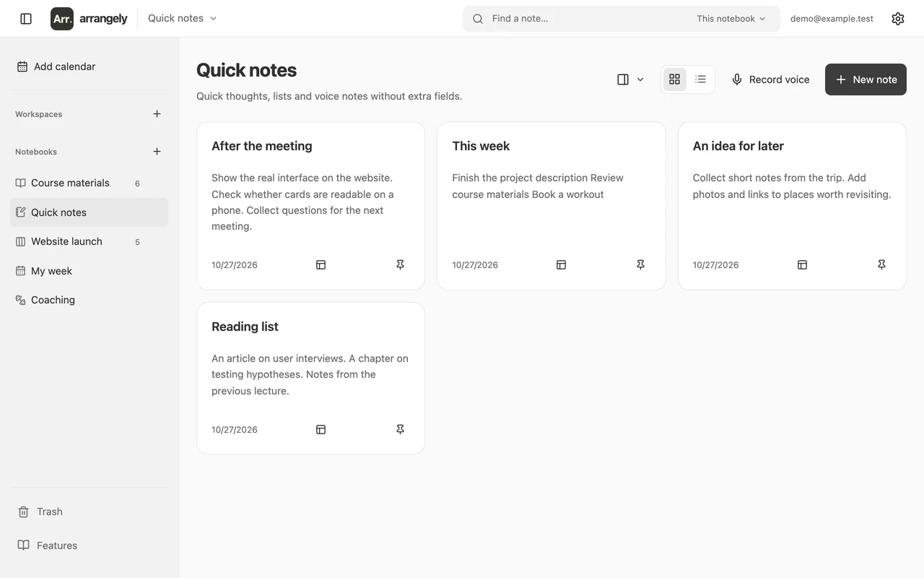Click the Notebooks section label

(36, 152)
